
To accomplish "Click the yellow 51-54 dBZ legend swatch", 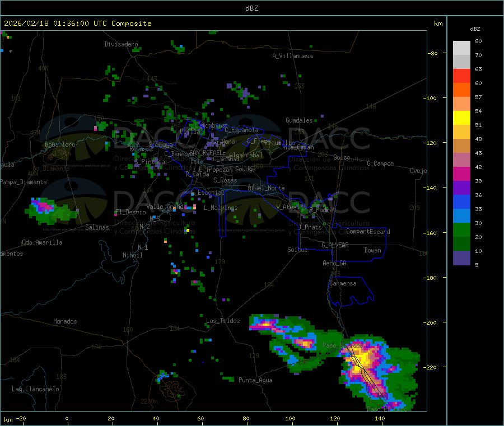I will [461, 118].
